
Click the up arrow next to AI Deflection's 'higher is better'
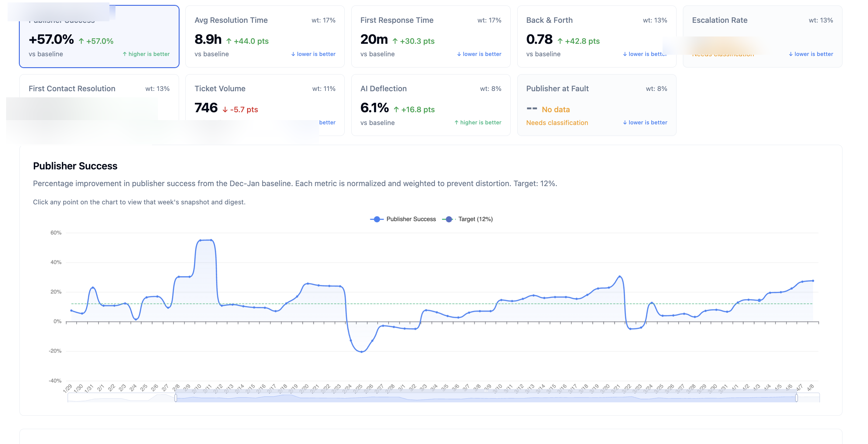(x=456, y=122)
